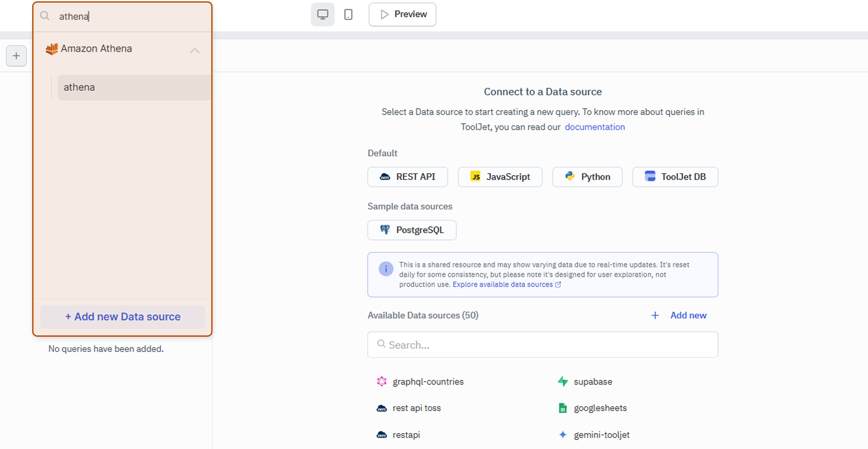868x449 pixels.
Task: Click the Preview button
Action: [x=402, y=14]
